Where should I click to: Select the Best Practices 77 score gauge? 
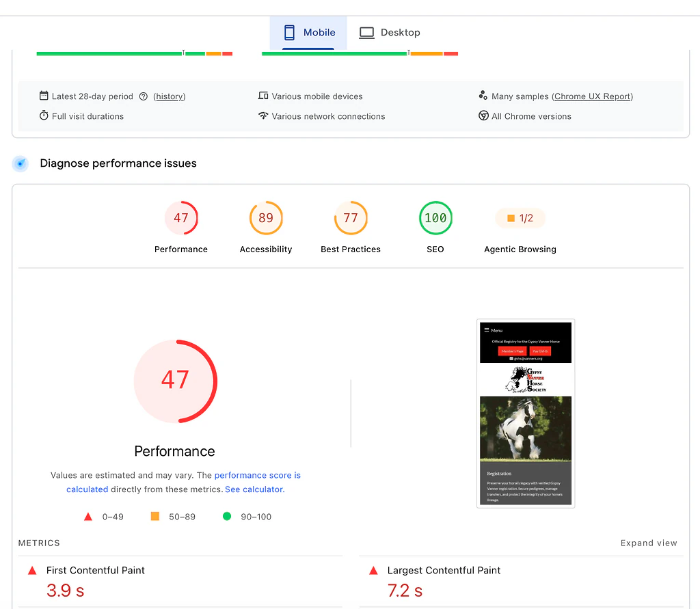pos(351,218)
